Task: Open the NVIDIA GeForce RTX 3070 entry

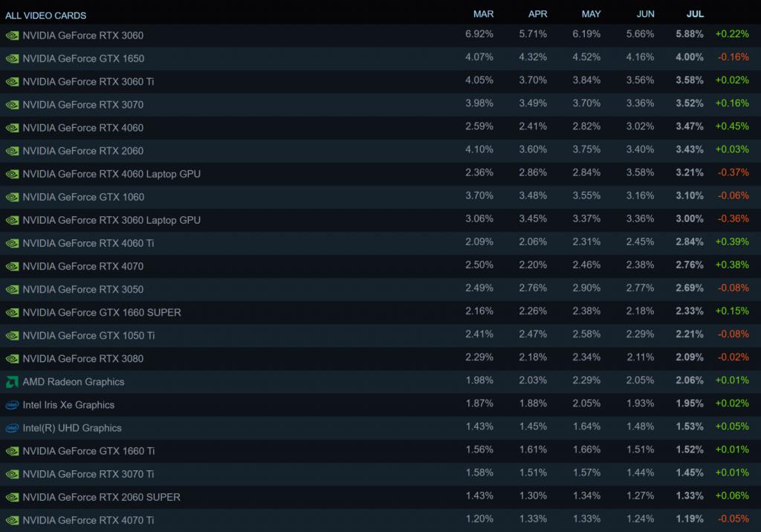Action: click(x=83, y=105)
